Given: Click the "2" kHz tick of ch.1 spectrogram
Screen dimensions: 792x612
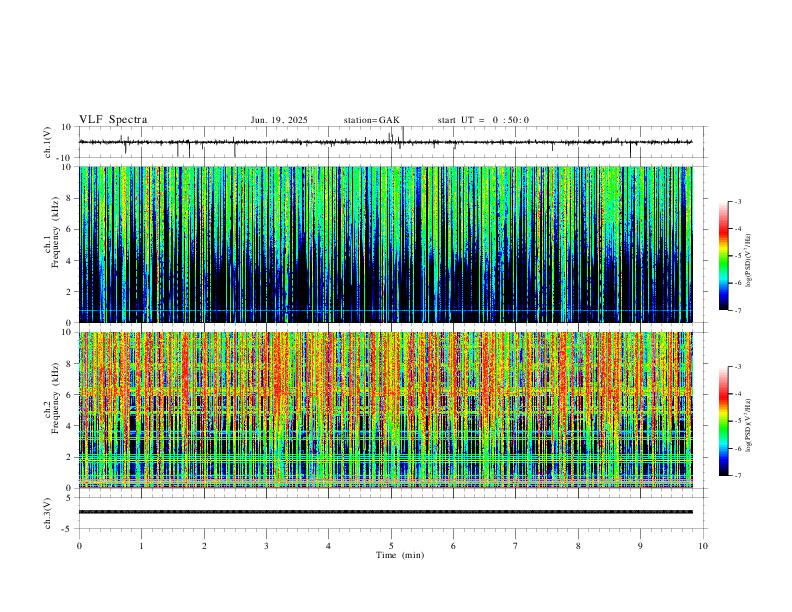Looking at the screenshot, I should 69,292.
